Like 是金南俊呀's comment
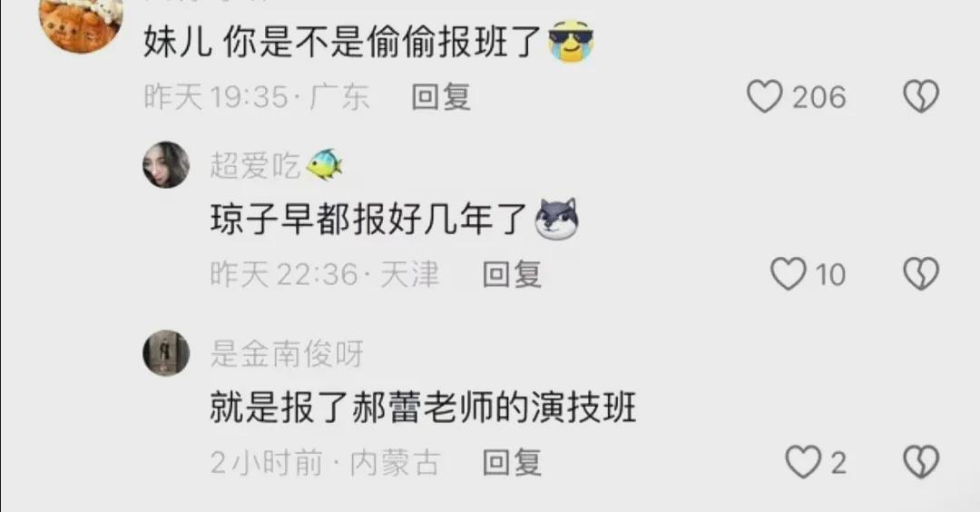The height and width of the screenshot is (512, 980). click(x=803, y=463)
